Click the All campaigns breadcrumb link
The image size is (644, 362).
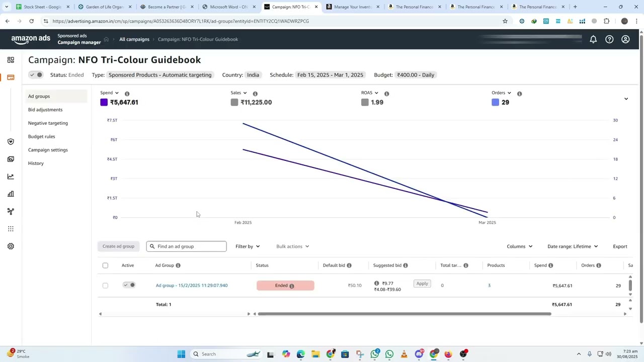[134, 39]
